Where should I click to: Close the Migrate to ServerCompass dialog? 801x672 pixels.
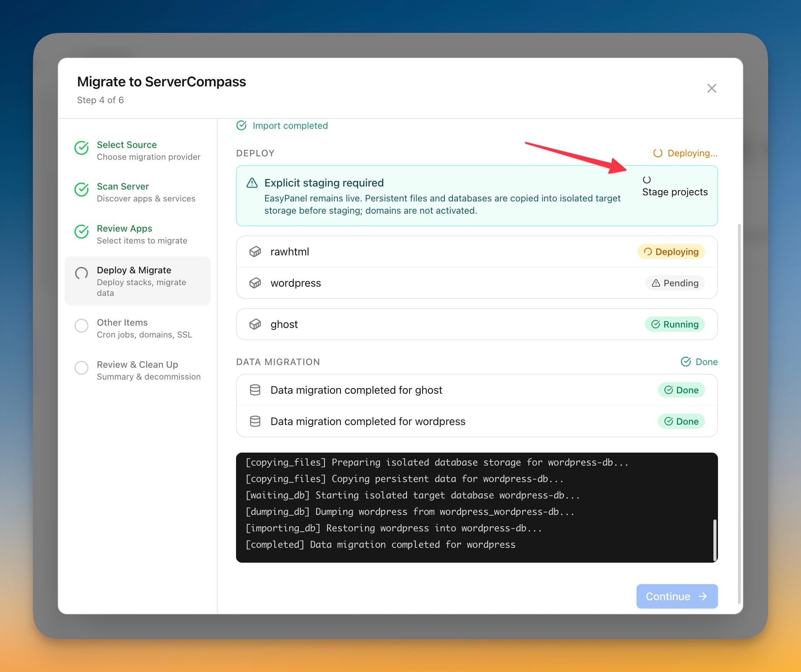(x=711, y=88)
